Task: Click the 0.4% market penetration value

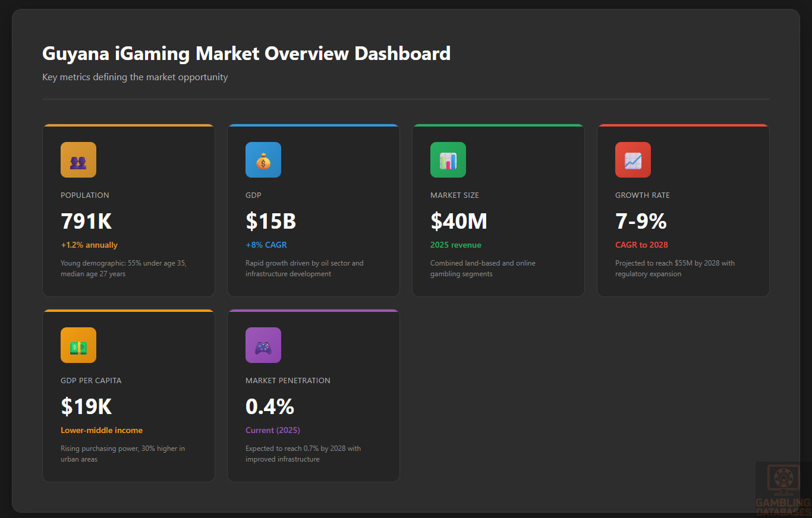Action: (270, 407)
